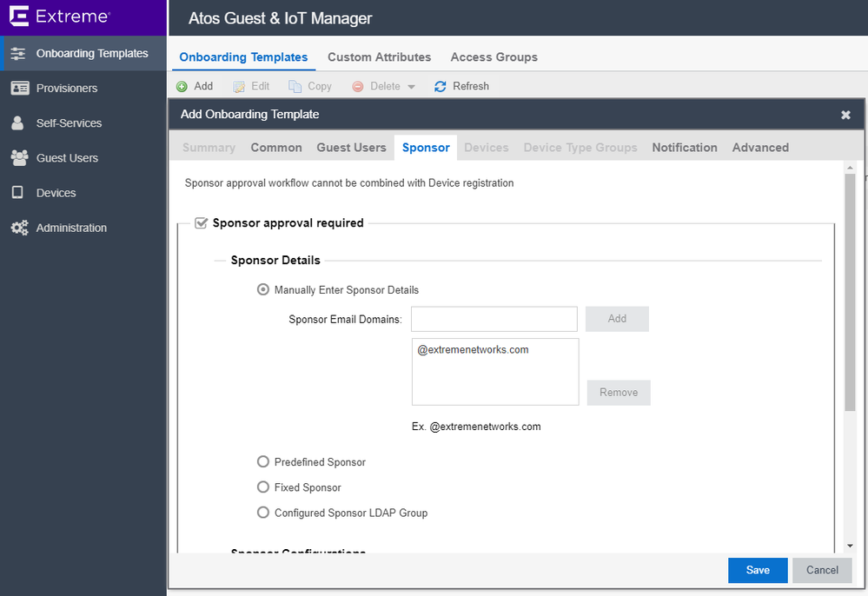This screenshot has height=596, width=868.
Task: Select Fixed Sponsor radio option
Action: click(x=263, y=487)
